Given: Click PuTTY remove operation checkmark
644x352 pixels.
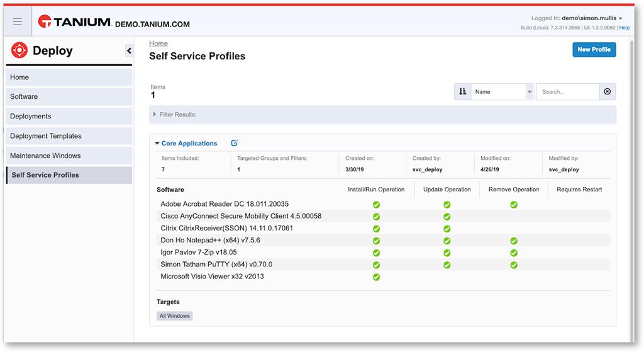Looking at the screenshot, I should [x=514, y=265].
